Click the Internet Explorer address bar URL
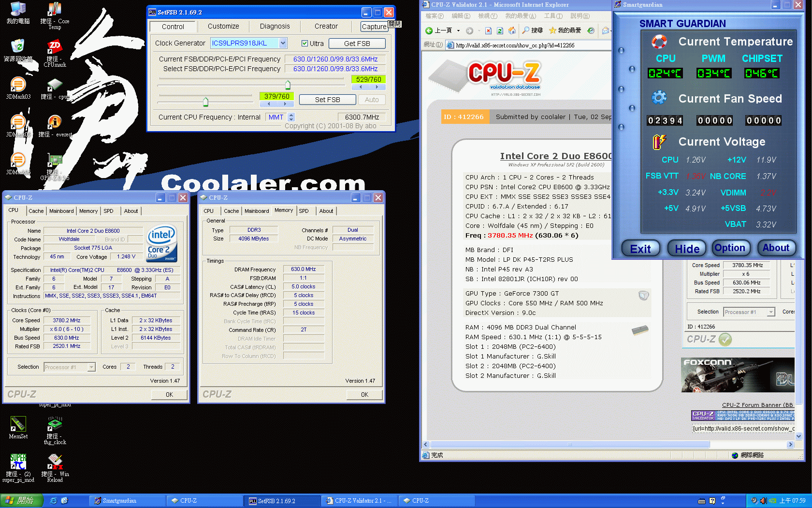The height and width of the screenshot is (508, 812). [x=515, y=45]
